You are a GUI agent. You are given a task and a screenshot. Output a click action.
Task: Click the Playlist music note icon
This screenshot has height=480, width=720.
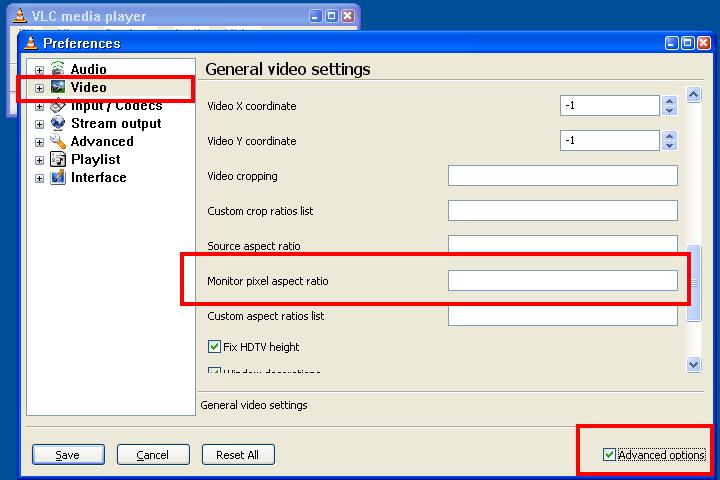[x=58, y=159]
